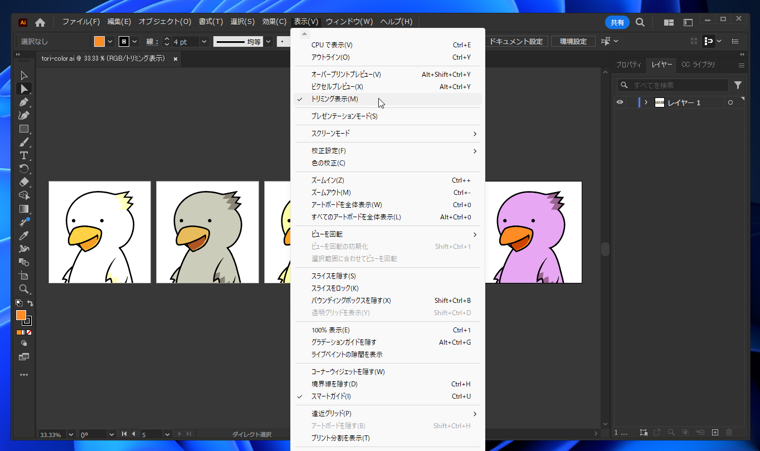Select the Curvature tool
760x451 pixels.
(x=24, y=115)
